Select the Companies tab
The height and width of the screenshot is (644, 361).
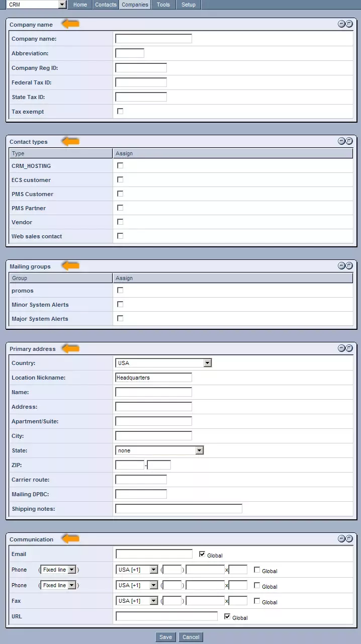coord(135,5)
